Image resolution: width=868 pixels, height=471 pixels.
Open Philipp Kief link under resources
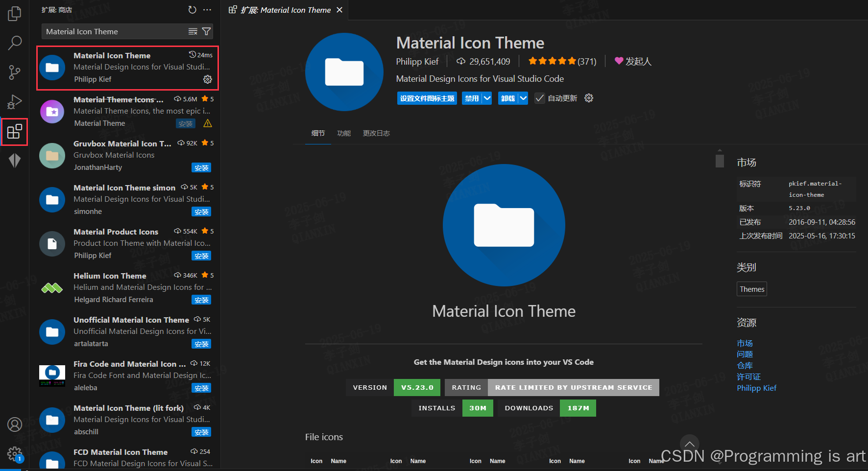tap(756, 388)
